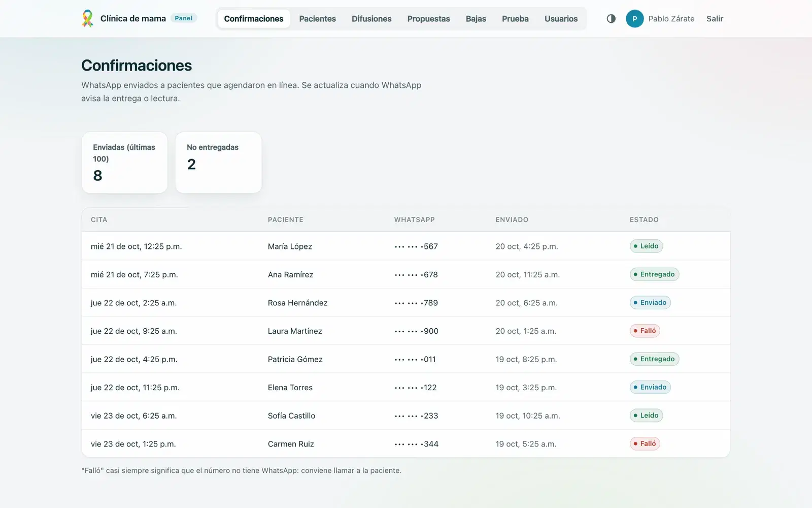Select patient name Rosa Hernández
This screenshot has width=812, height=508.
(x=297, y=303)
